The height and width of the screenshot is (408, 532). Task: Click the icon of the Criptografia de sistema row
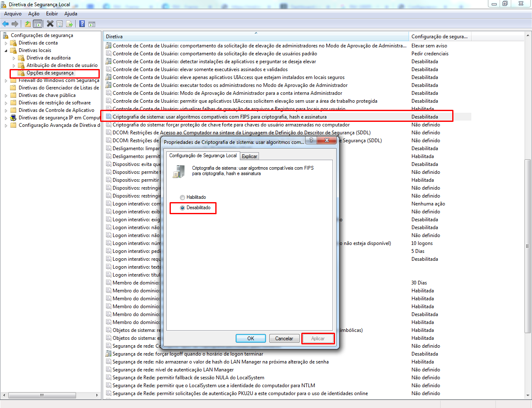(x=108, y=117)
